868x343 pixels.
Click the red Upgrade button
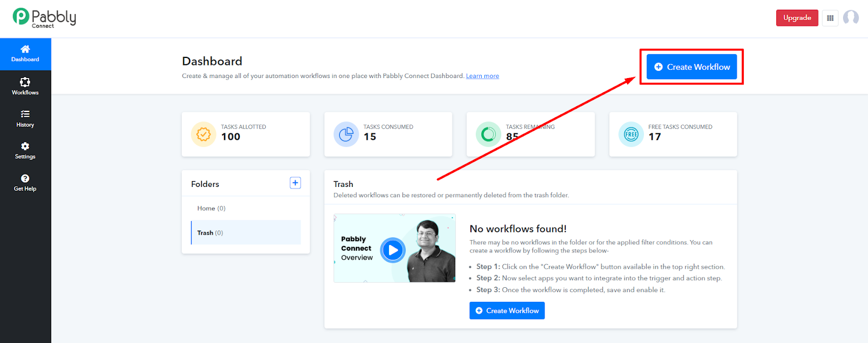(797, 18)
